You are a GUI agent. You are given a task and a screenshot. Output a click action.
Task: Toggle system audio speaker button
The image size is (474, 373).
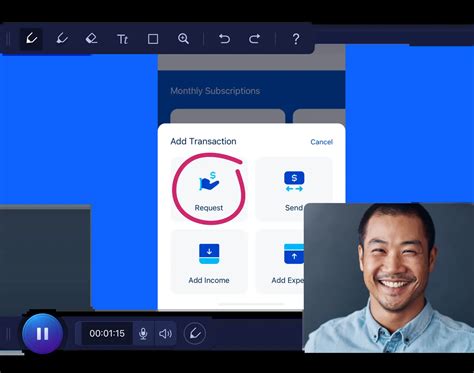tap(165, 333)
